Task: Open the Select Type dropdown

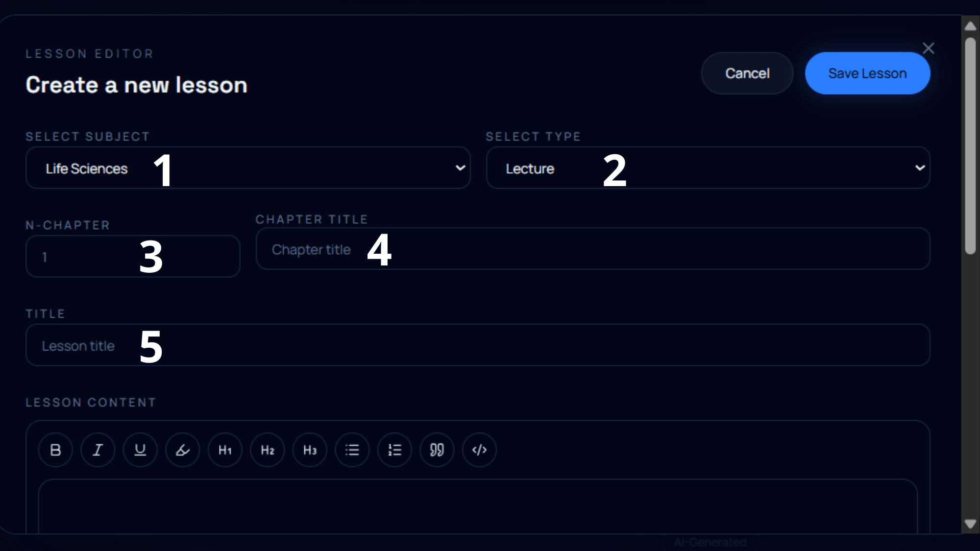Action: coord(708,168)
